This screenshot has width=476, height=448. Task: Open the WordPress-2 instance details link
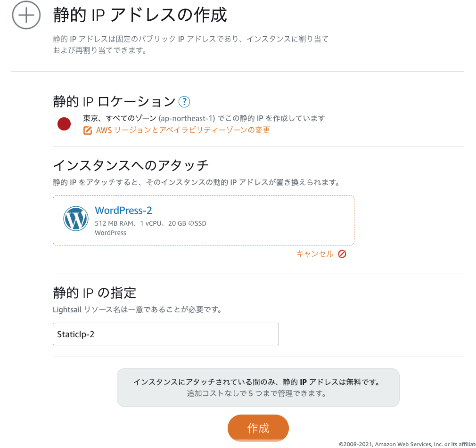click(x=123, y=210)
